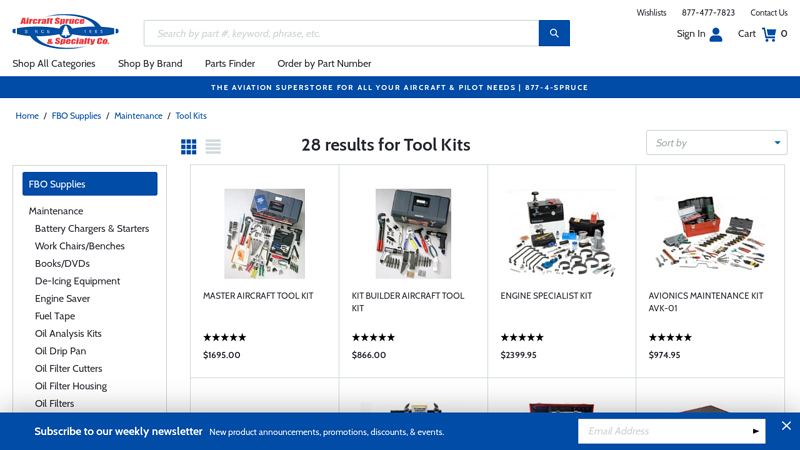Click the $866.00 price
The image size is (800, 450).
tap(369, 355)
